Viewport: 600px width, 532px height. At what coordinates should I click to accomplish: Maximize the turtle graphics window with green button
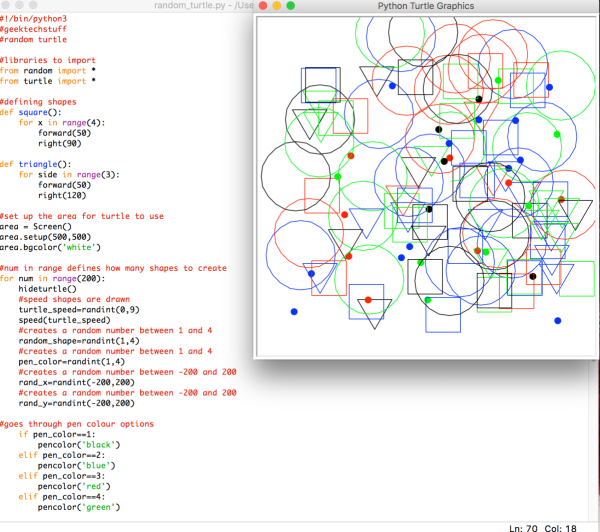coord(291,6)
